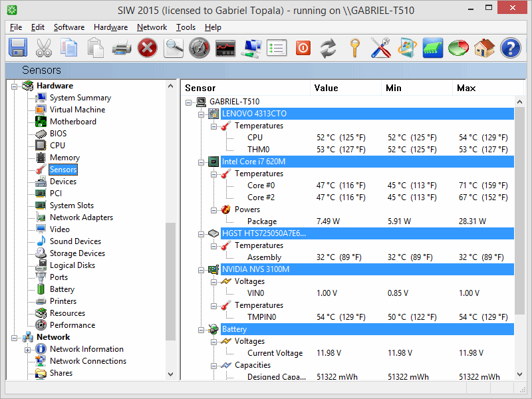
Task: Click the shutdown/power toolbar icon
Action: click(x=303, y=48)
